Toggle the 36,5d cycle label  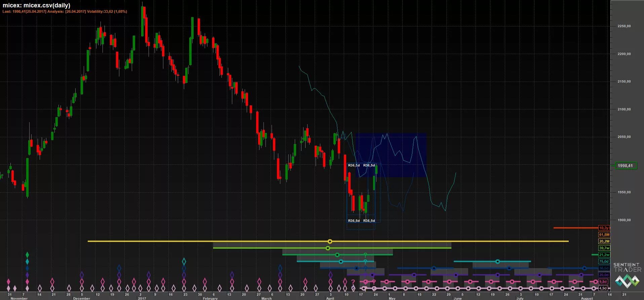coord(604,268)
